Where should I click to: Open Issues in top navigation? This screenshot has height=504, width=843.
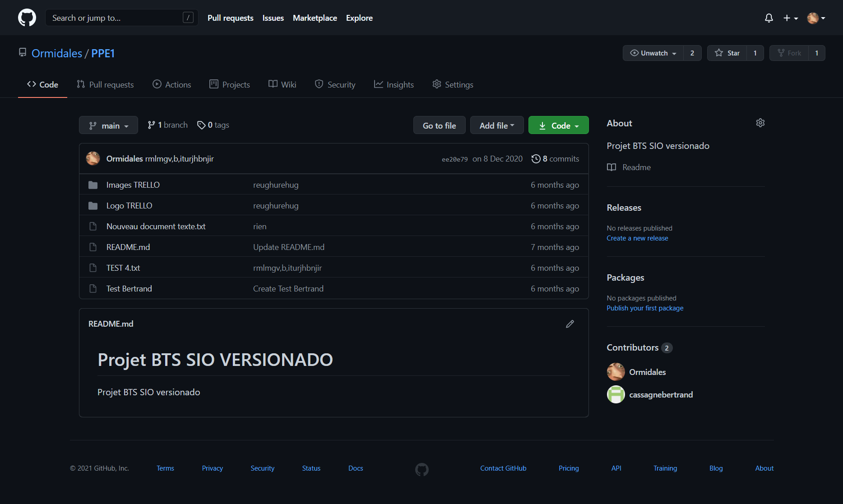pos(273,18)
